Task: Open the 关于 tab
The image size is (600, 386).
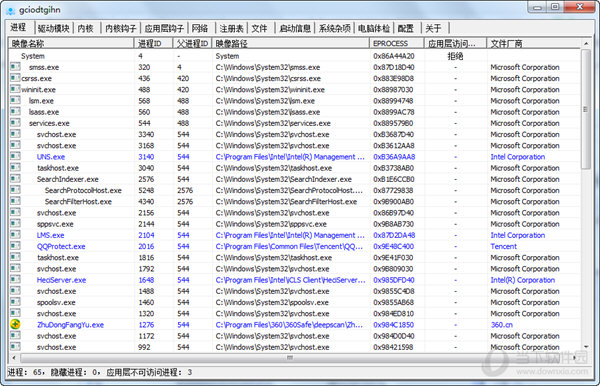Action: 434,28
